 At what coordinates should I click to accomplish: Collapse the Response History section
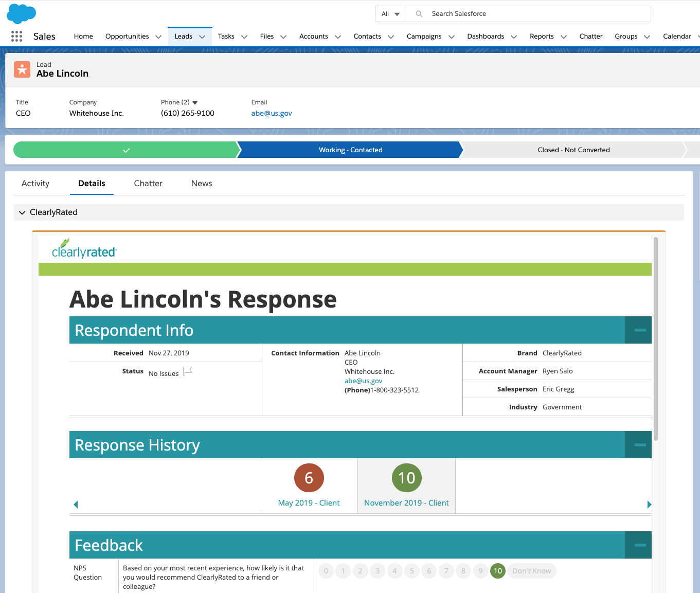pos(638,445)
